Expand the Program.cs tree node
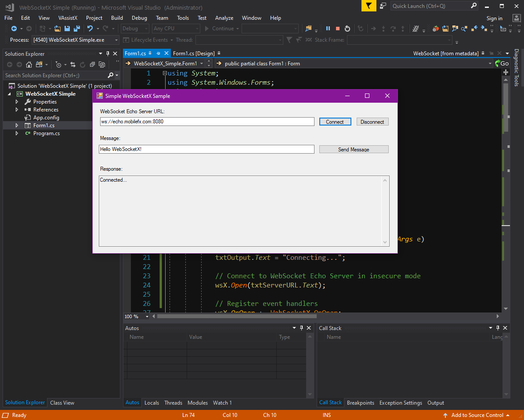The image size is (524, 420). pos(17,133)
